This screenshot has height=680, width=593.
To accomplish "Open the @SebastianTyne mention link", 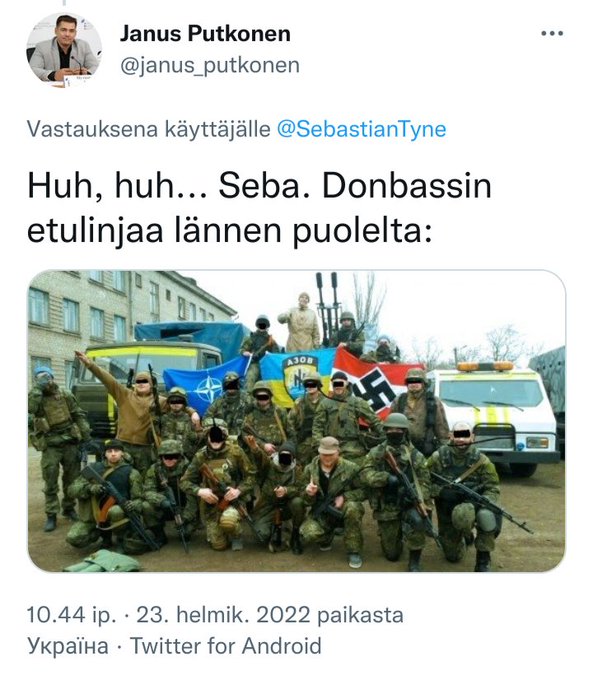I will pos(361,129).
